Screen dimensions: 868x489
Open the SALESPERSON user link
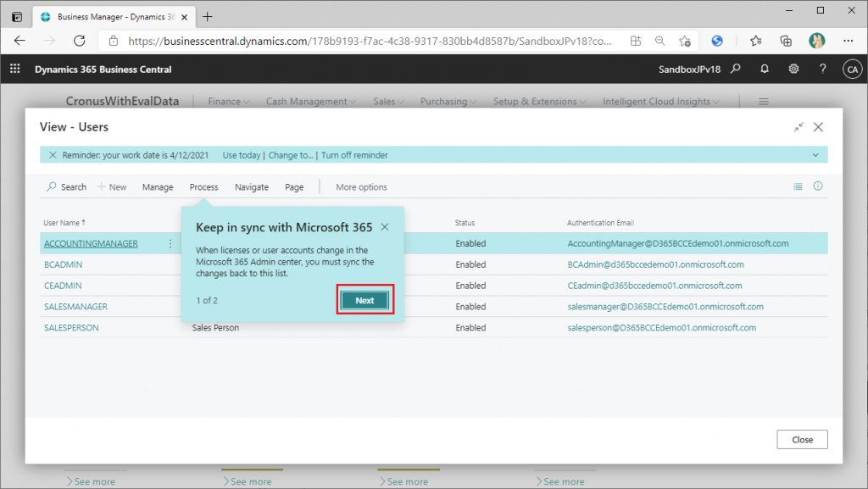pos(71,327)
